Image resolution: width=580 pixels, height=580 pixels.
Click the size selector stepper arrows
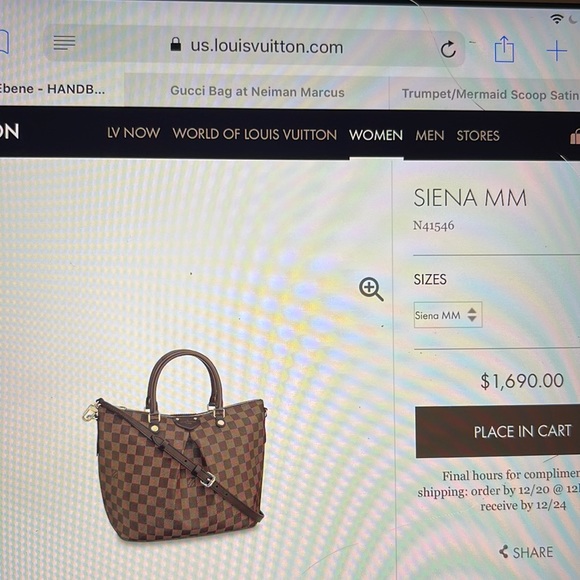click(x=472, y=315)
